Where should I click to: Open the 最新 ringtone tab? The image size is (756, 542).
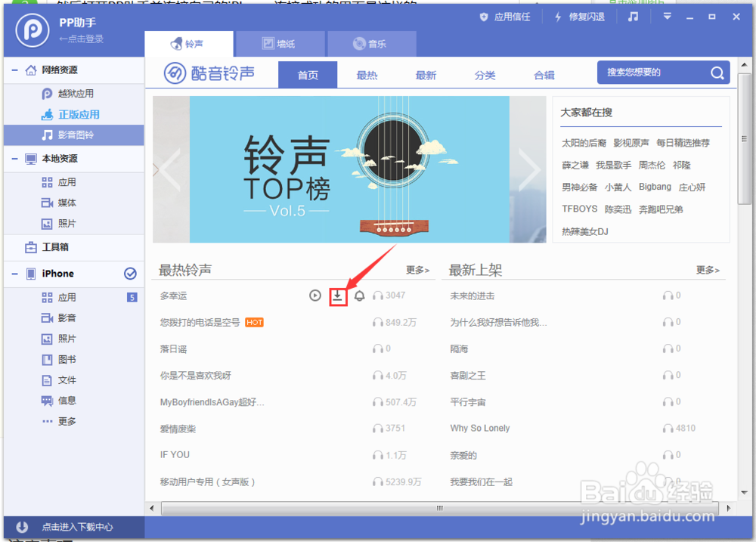click(x=426, y=75)
